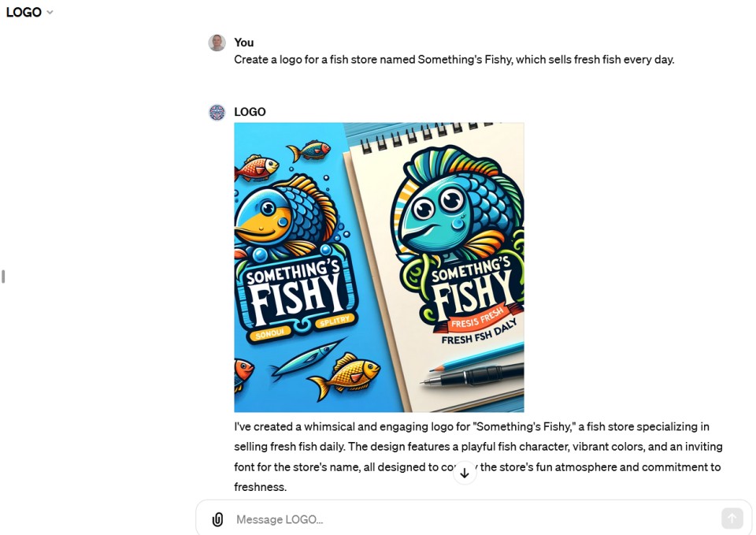Click the orange goldfish at the image bottom
The height and width of the screenshot is (535, 756).
(x=344, y=375)
